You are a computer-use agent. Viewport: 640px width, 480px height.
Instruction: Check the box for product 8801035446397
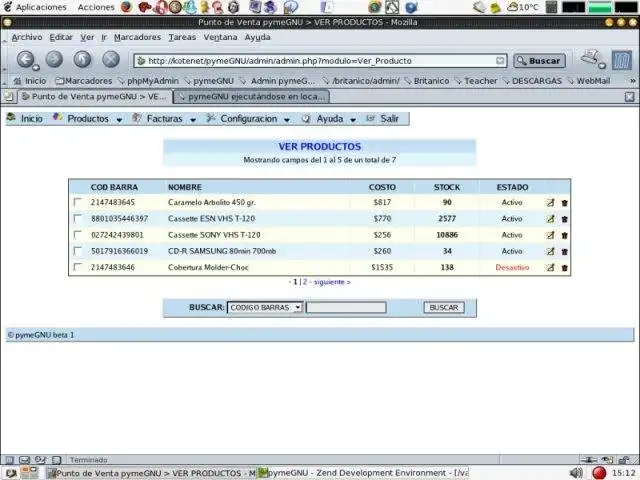(x=78, y=218)
